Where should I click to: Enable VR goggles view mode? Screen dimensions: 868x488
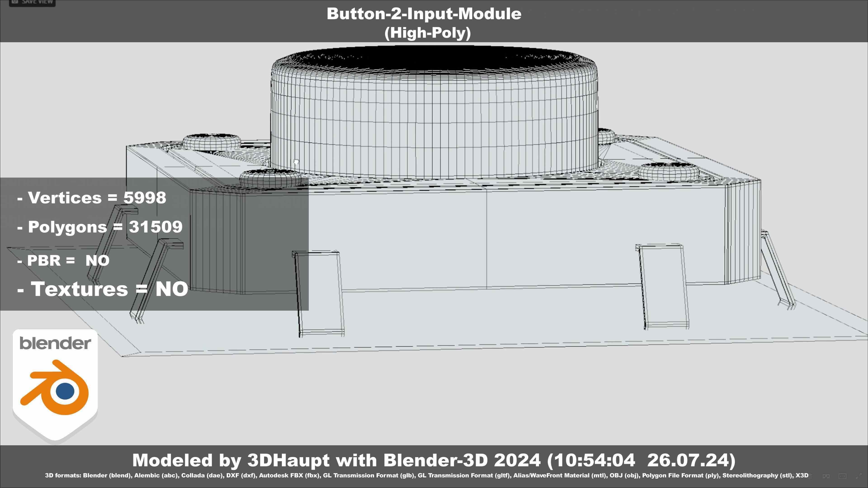click(x=826, y=476)
